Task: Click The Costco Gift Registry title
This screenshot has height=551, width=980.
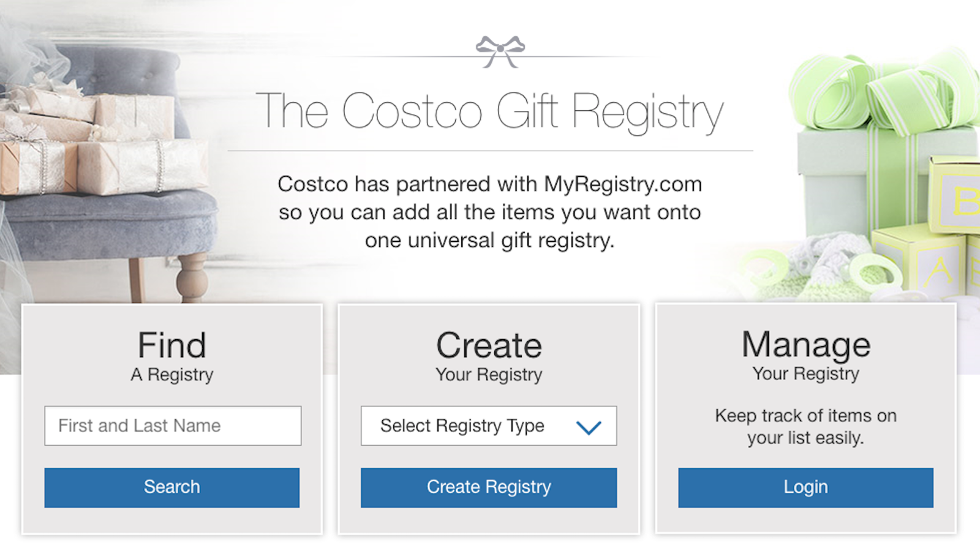Action: point(490,111)
